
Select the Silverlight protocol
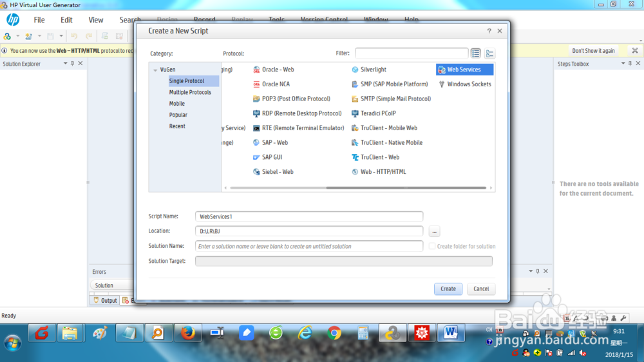tap(369, 70)
